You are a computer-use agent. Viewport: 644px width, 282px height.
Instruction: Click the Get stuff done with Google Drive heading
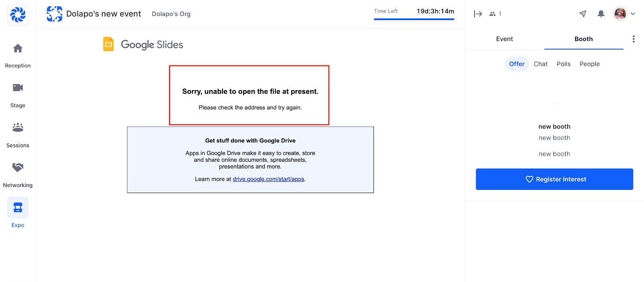[250, 140]
